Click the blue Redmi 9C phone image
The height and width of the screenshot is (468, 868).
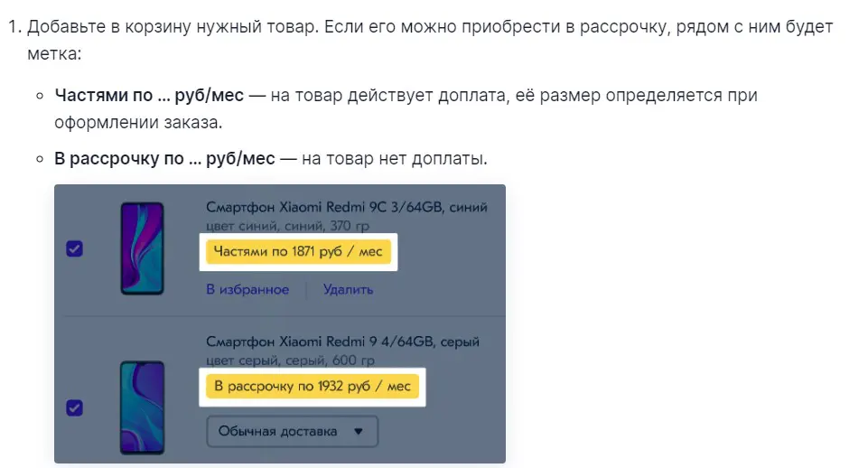(142, 248)
